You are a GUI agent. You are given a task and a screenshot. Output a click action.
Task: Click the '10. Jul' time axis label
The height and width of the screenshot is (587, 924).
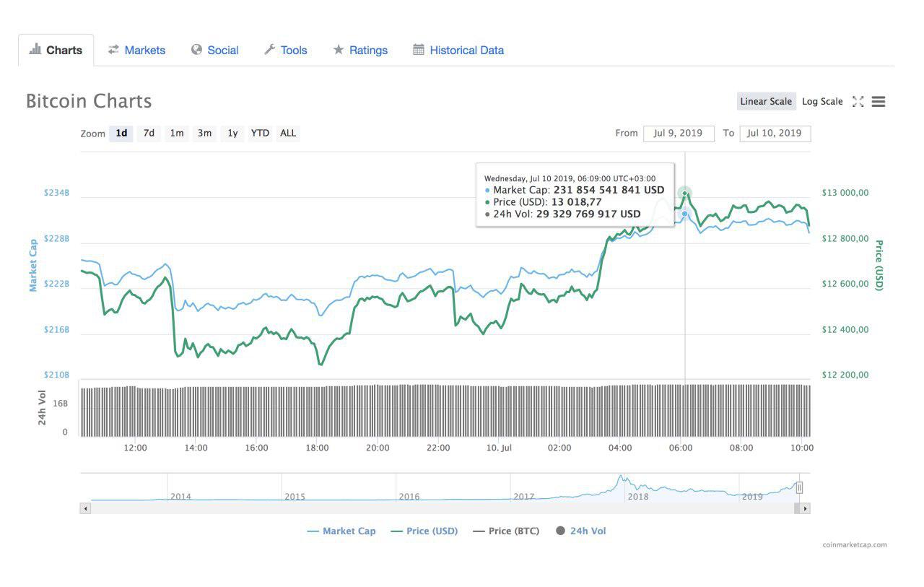(499, 448)
